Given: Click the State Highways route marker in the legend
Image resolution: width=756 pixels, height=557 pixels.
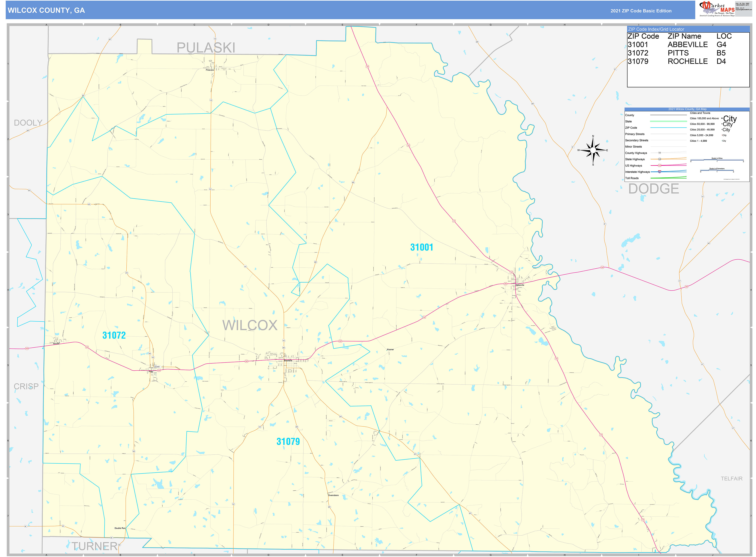Looking at the screenshot, I should point(660,159).
